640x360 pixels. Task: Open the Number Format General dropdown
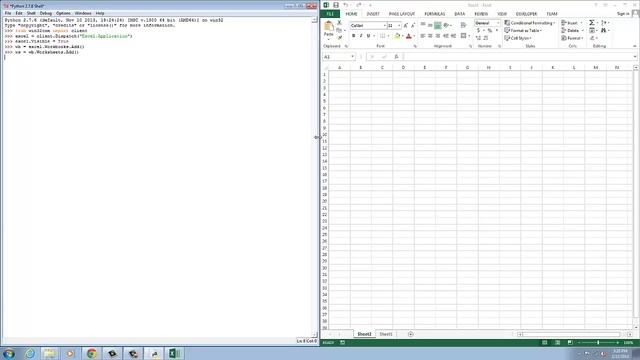point(498,23)
